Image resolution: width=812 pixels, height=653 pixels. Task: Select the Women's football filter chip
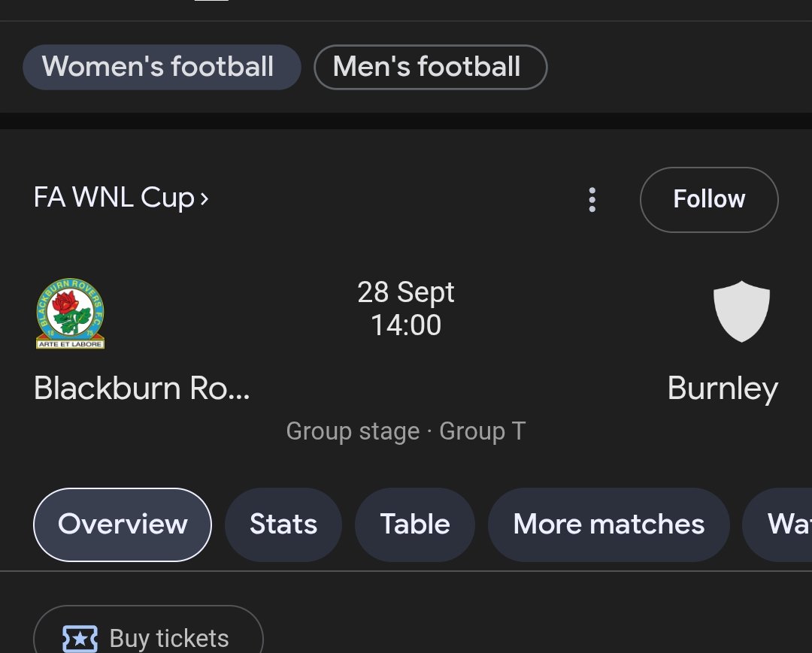[x=162, y=67]
